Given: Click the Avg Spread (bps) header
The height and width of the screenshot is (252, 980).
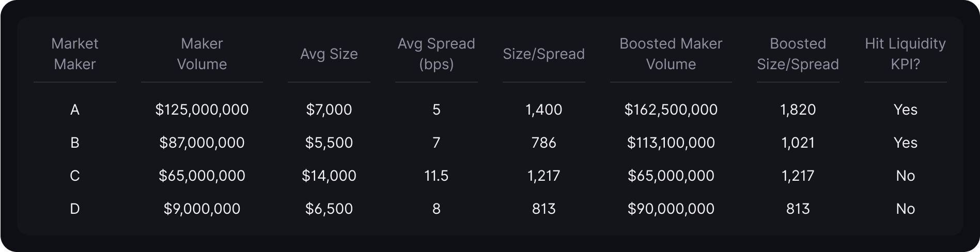Looking at the screenshot, I should click(x=437, y=54).
